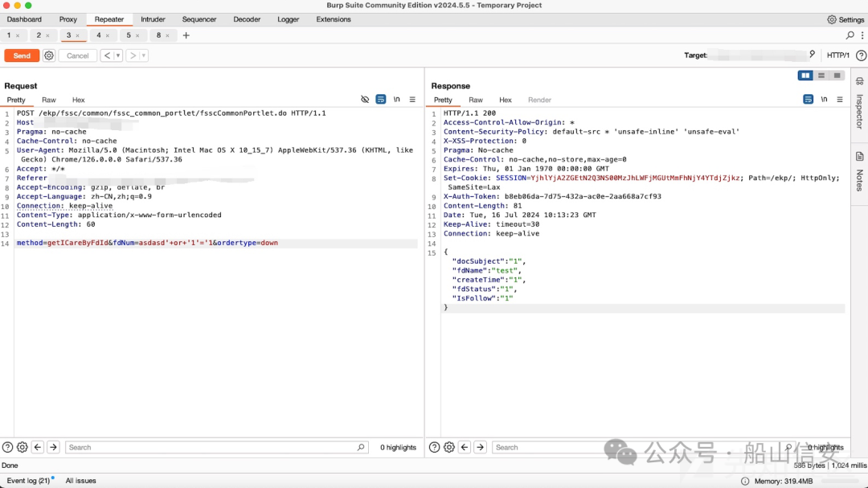
Task: Open the Extensions tab
Action: point(334,19)
